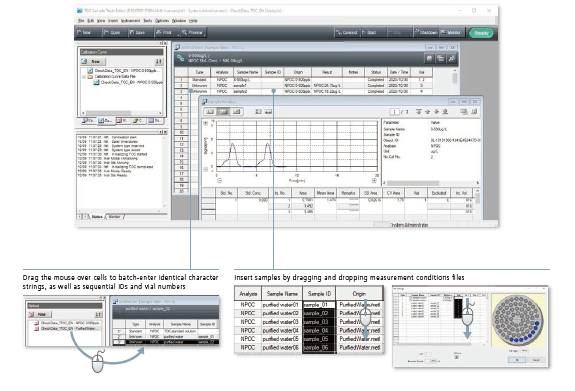Click the Result column header
575x391 pixels.
click(x=327, y=72)
